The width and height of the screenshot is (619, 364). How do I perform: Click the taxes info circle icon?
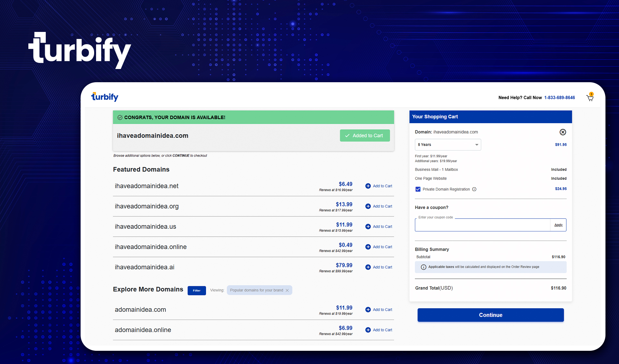point(424,267)
